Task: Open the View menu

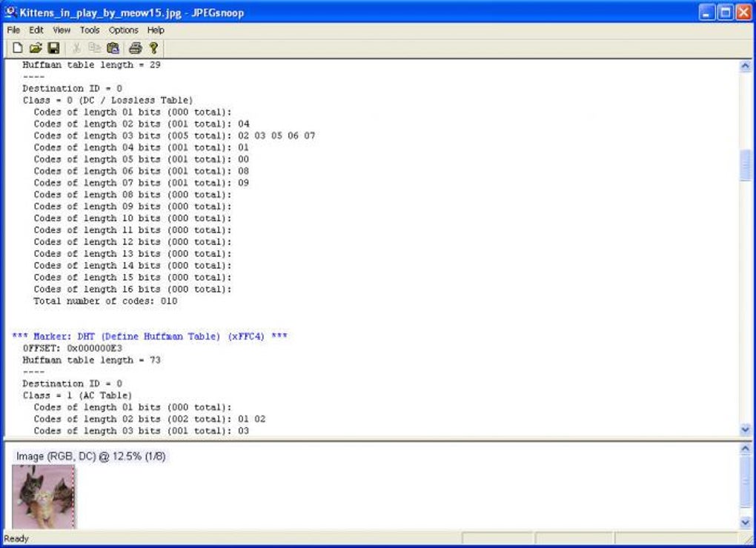Action: click(x=62, y=30)
